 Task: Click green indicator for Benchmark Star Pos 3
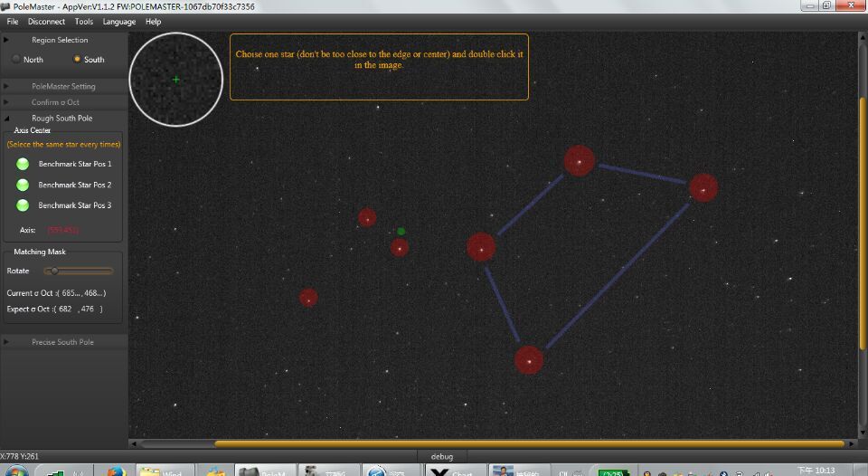point(23,205)
